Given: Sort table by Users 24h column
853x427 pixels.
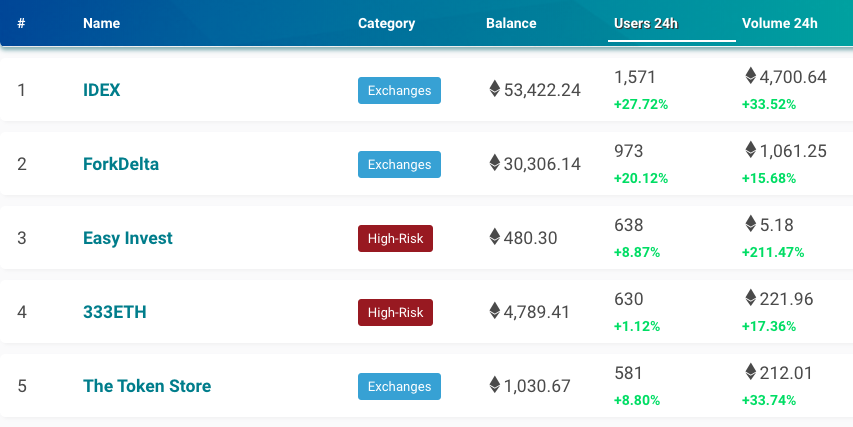Looking at the screenshot, I should click(x=646, y=23).
